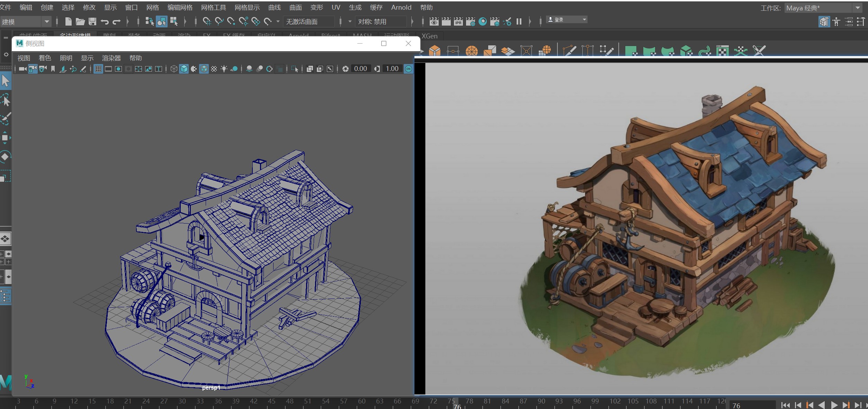The width and height of the screenshot is (868, 409).
Task: Save the scene with the floppy-disk icon
Action: coord(92,21)
